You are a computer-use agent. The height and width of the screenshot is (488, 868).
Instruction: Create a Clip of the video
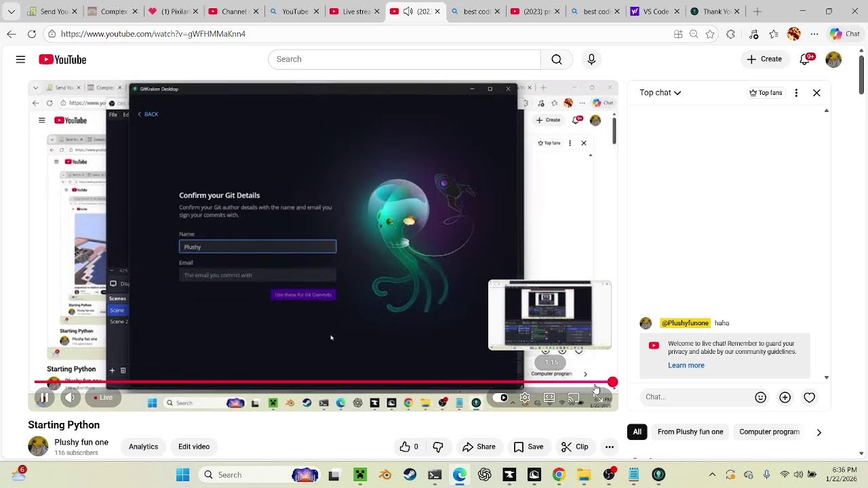[x=574, y=447]
